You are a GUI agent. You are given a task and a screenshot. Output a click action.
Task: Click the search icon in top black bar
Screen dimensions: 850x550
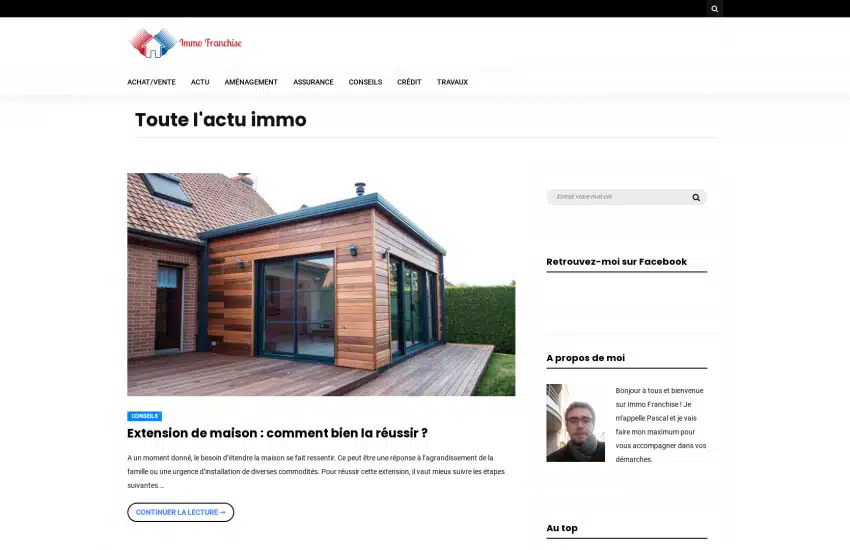pyautogui.click(x=714, y=9)
